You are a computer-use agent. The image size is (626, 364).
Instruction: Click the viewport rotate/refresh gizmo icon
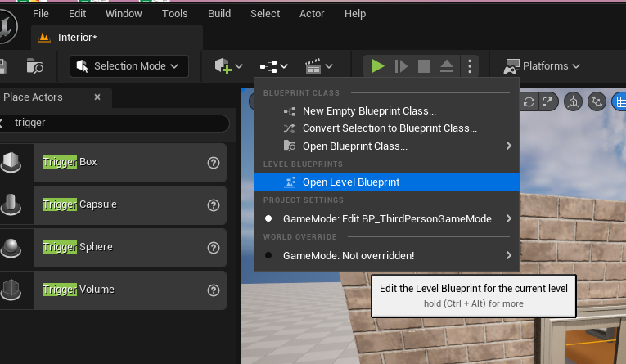[x=529, y=102]
